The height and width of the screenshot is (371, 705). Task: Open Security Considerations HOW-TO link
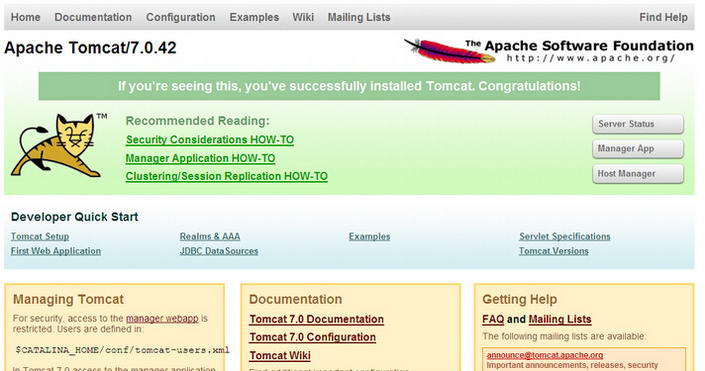pyautogui.click(x=210, y=140)
